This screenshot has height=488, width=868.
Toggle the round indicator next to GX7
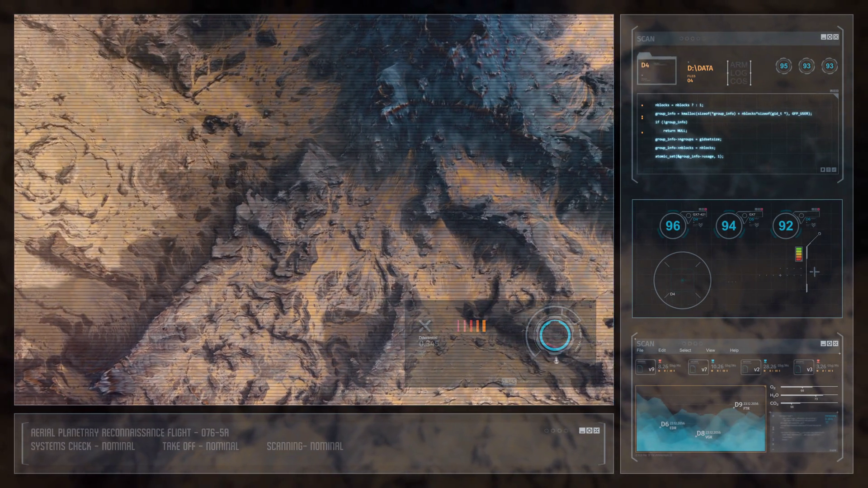tap(745, 216)
